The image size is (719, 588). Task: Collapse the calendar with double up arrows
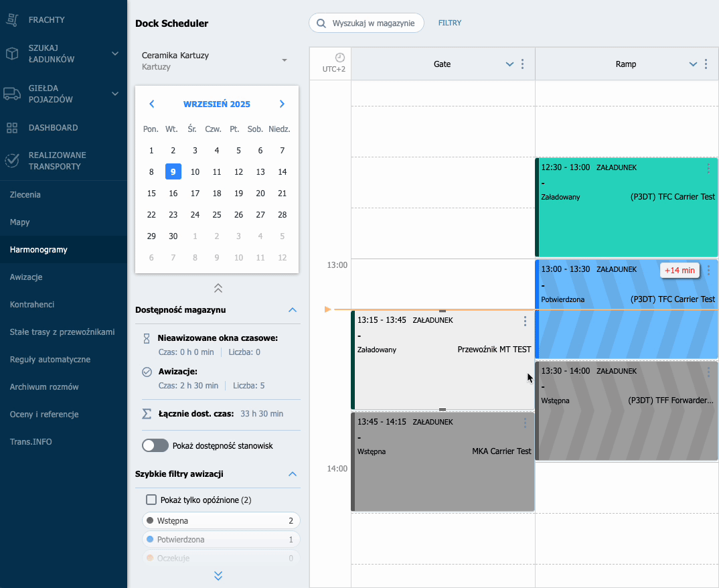tap(218, 288)
